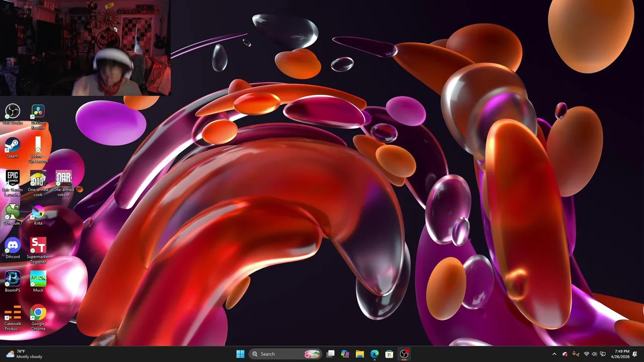Open the volume speaker tray icon

coord(594,354)
